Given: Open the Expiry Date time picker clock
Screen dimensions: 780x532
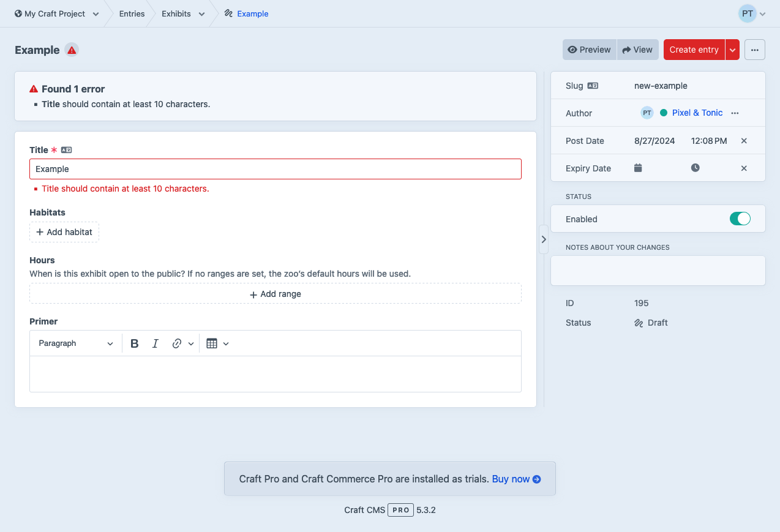Looking at the screenshot, I should (696, 168).
